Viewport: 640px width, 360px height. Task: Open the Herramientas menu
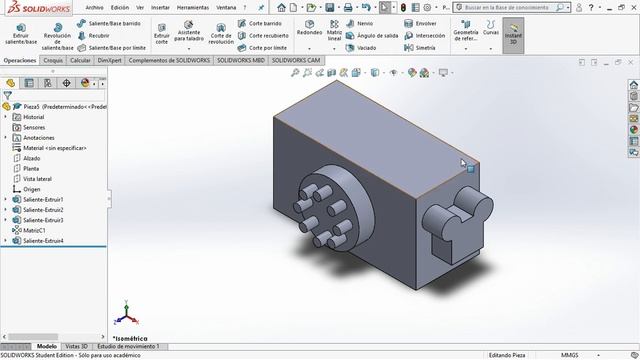coord(193,7)
